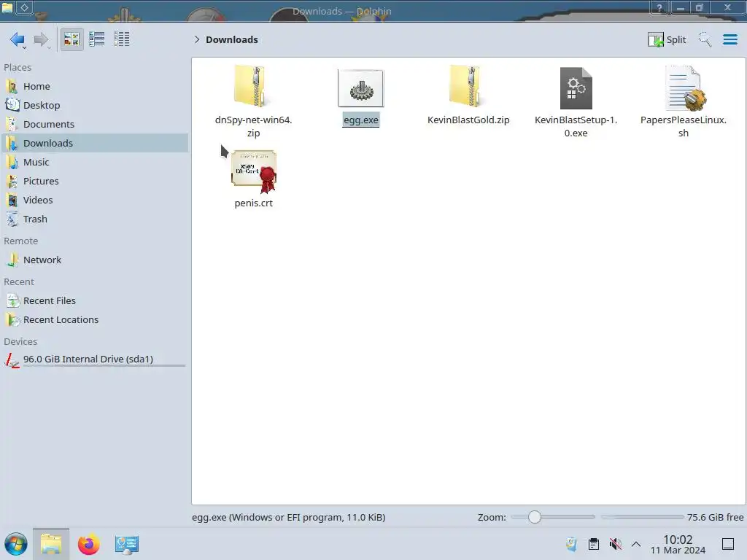Click the KevinBlastGold.zip file name
Screen dimensions: 747x560
468,120
